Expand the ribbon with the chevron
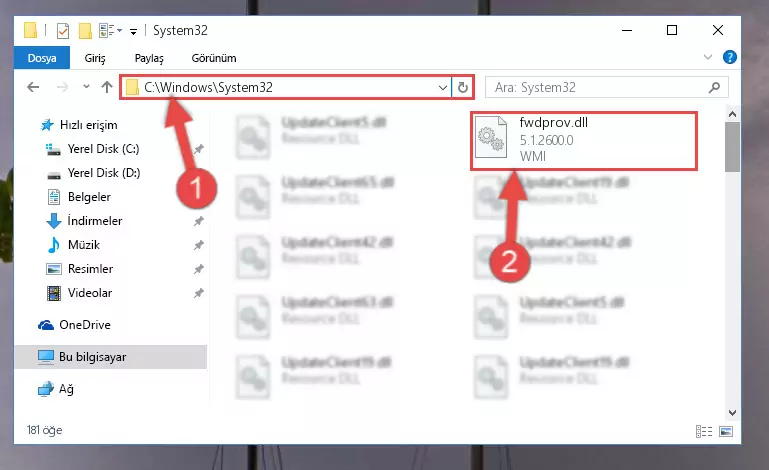The height and width of the screenshot is (470, 769). click(707, 57)
